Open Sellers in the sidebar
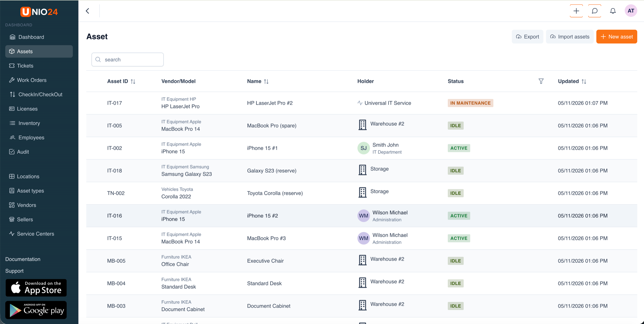 pyautogui.click(x=39, y=219)
